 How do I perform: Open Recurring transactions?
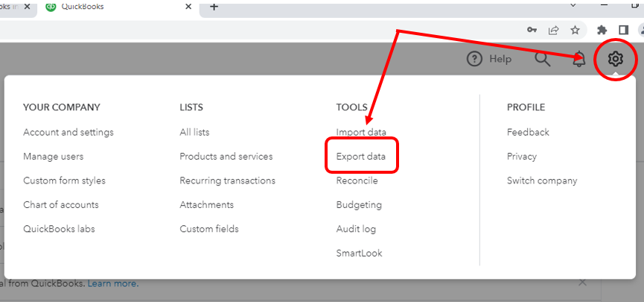tap(228, 180)
